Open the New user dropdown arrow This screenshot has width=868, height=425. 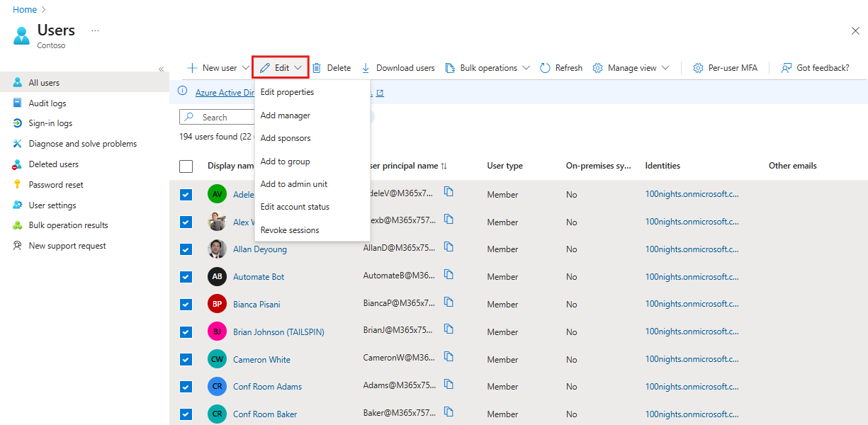click(245, 67)
